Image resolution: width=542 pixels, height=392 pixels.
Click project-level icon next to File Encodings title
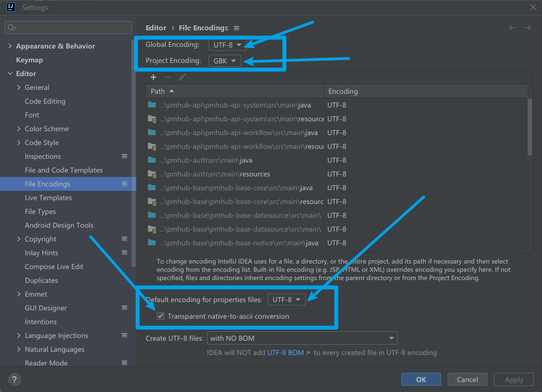point(236,28)
